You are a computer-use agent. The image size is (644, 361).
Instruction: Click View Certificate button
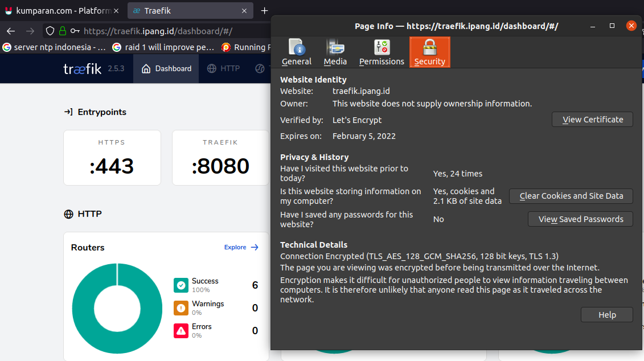point(592,119)
